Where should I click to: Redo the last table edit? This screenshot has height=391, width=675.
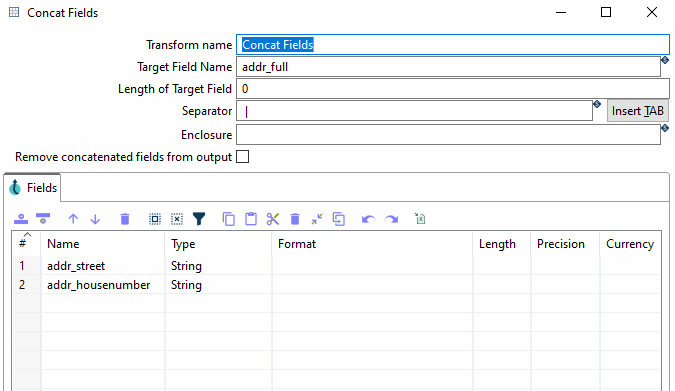[391, 220]
